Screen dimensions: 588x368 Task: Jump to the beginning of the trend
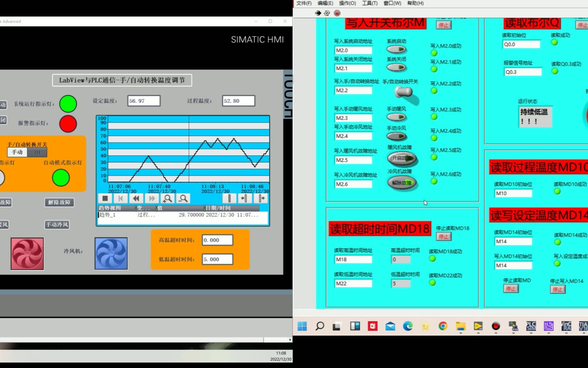(x=121, y=198)
